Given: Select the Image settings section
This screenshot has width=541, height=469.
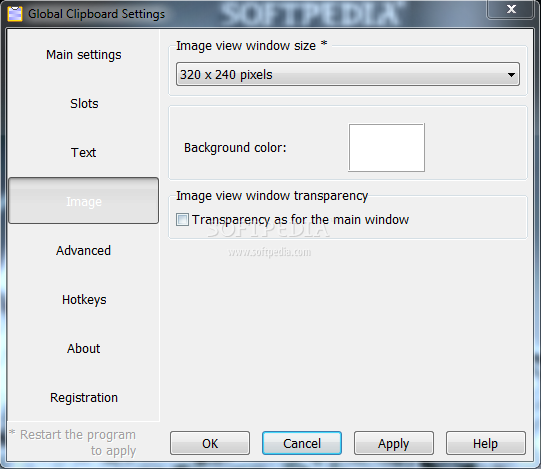Looking at the screenshot, I should [83, 201].
